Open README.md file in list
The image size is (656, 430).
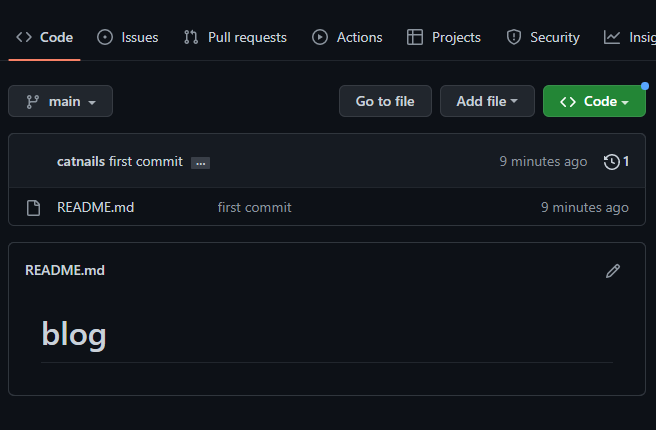(95, 207)
